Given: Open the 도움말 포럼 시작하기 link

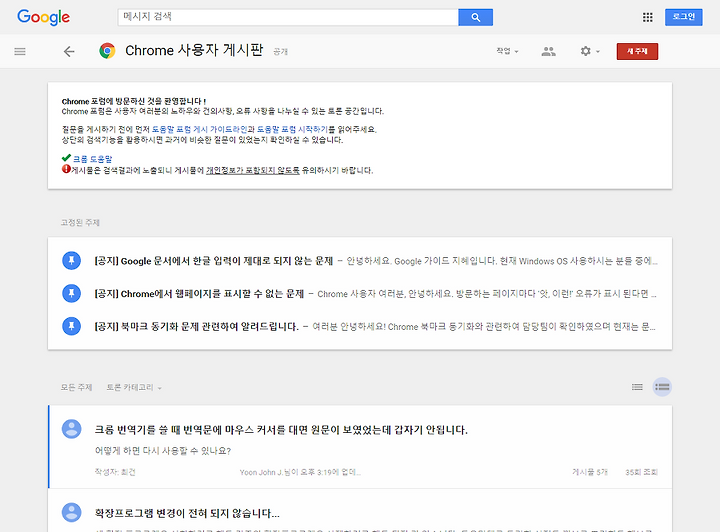Looking at the screenshot, I should click(292, 129).
